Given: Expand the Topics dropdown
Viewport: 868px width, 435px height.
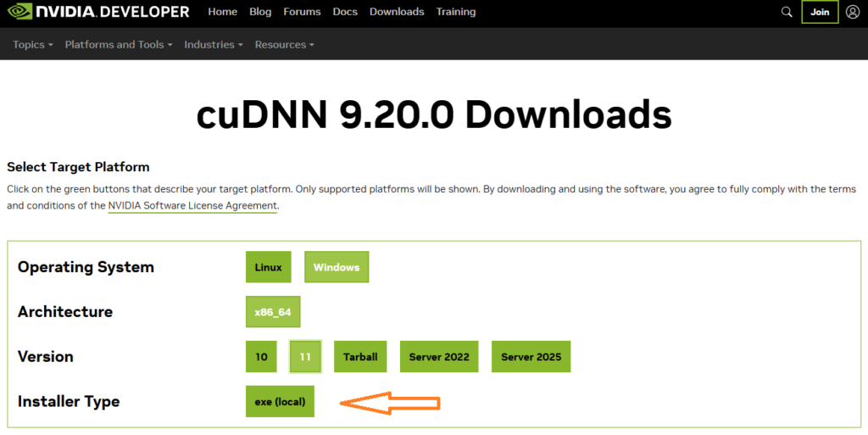Looking at the screenshot, I should tap(33, 44).
